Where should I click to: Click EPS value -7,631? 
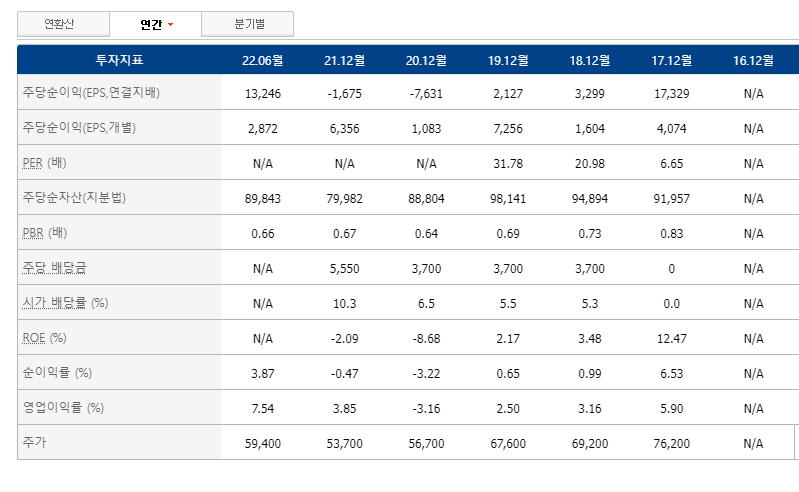(426, 94)
